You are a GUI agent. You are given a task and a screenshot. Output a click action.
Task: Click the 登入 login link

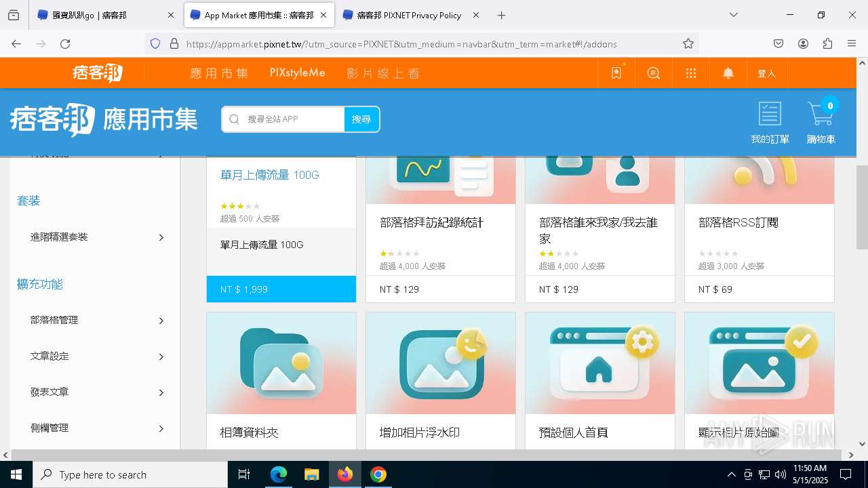pos(766,73)
